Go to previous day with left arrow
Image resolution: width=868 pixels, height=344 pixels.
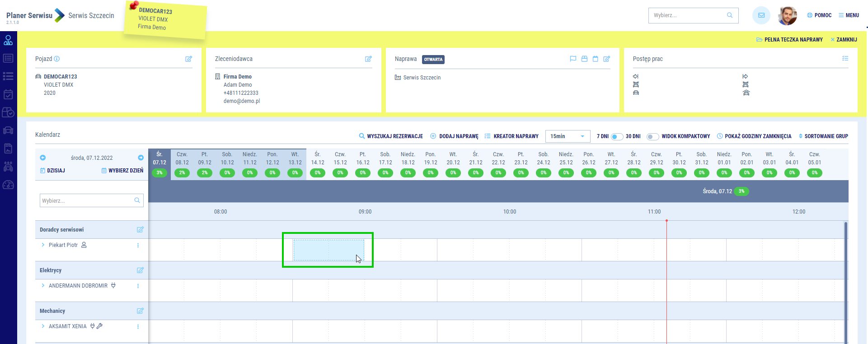43,158
